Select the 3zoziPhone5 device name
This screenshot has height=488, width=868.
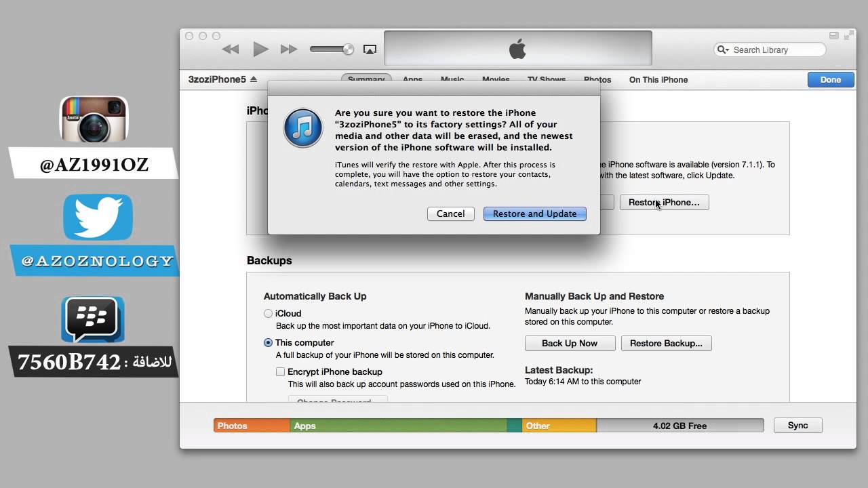click(217, 79)
